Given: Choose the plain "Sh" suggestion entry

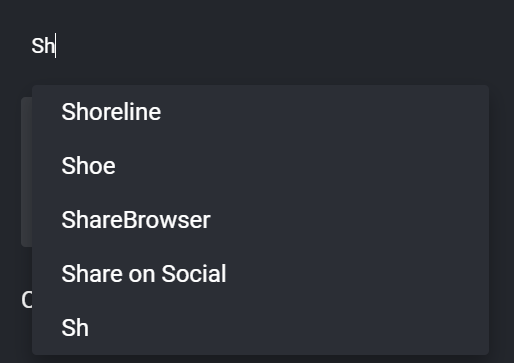Looking at the screenshot, I should tap(260, 328).
